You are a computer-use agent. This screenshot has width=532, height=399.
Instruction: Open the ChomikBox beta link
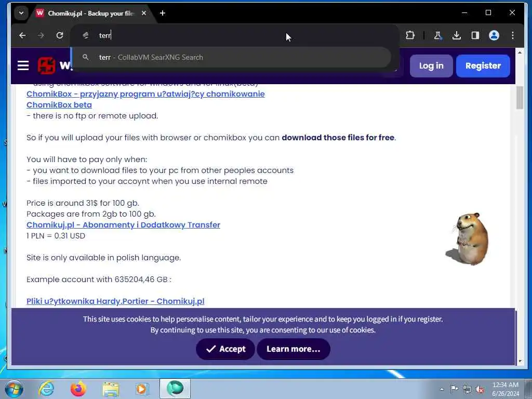point(59,105)
